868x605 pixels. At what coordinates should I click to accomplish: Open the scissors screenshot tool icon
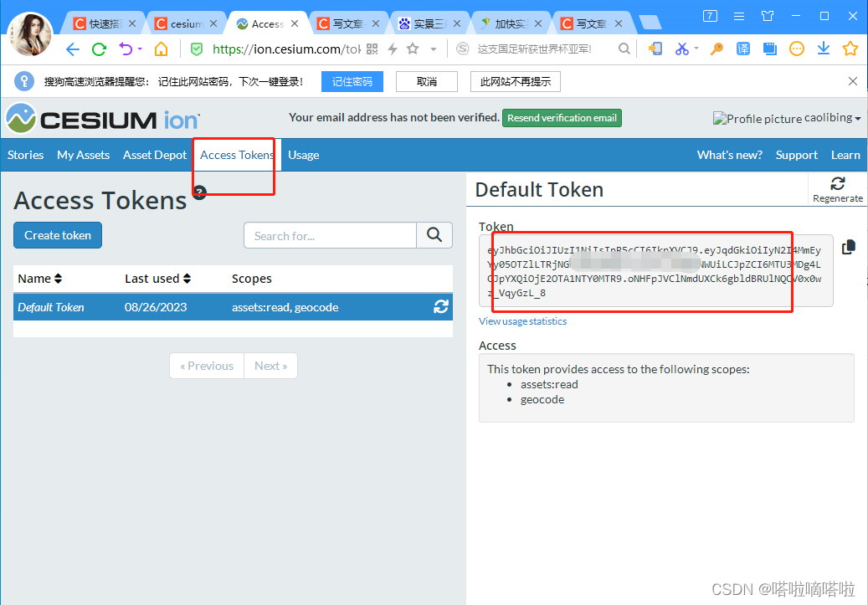(682, 49)
